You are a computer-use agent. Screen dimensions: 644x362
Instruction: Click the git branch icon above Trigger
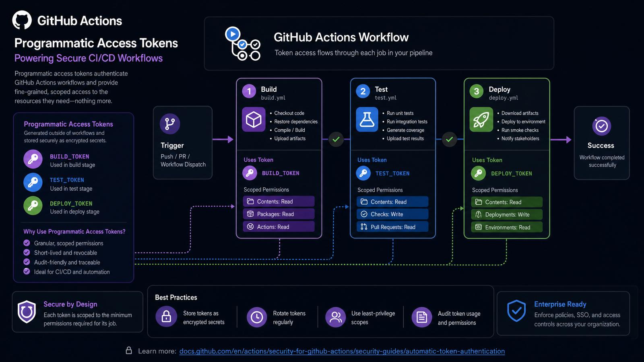pos(170,123)
